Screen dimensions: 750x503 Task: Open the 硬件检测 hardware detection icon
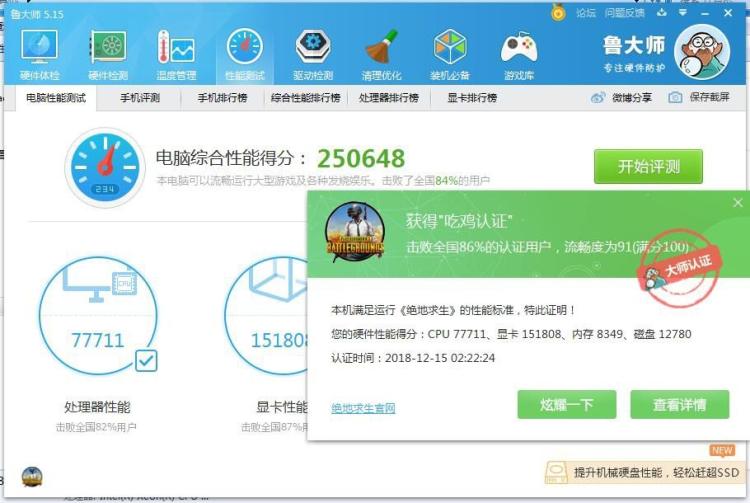[x=108, y=54]
